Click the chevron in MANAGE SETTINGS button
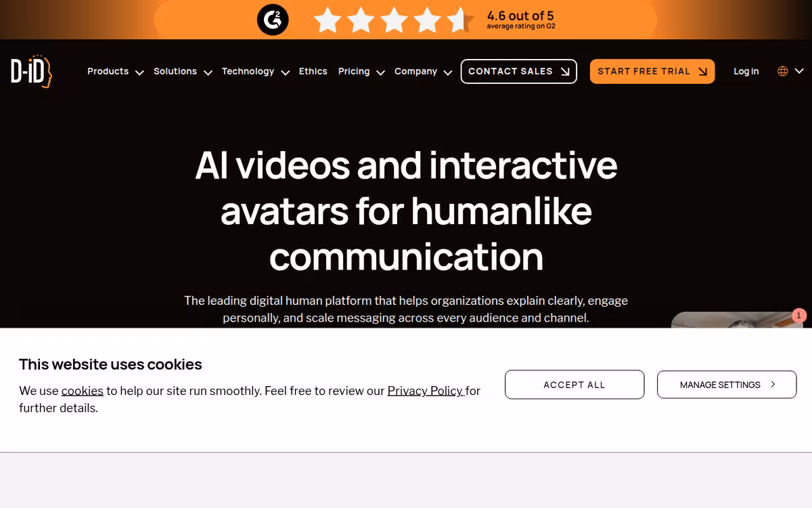 click(x=773, y=385)
